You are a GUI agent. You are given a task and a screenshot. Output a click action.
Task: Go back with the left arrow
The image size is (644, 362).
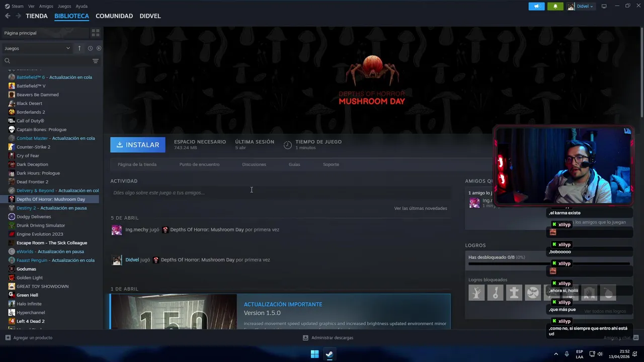pos(7,16)
